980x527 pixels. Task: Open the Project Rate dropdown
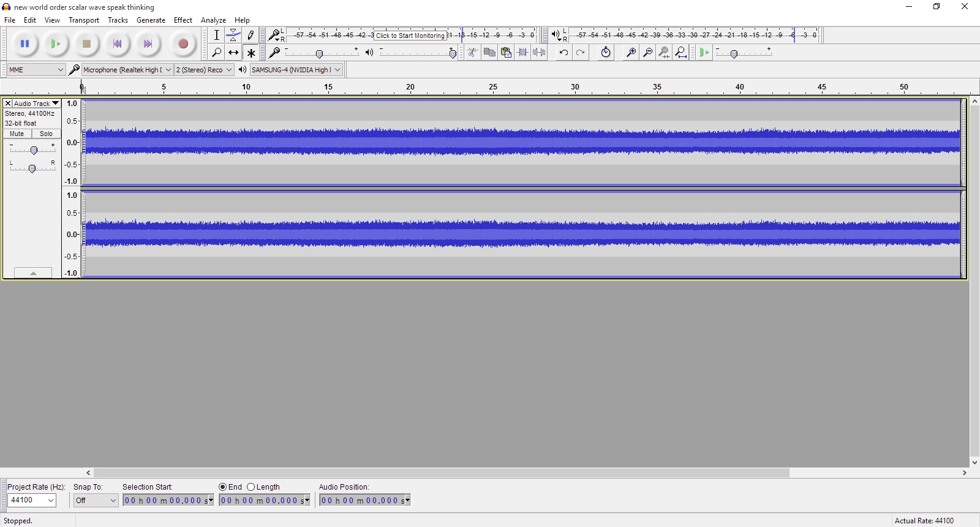coord(32,500)
